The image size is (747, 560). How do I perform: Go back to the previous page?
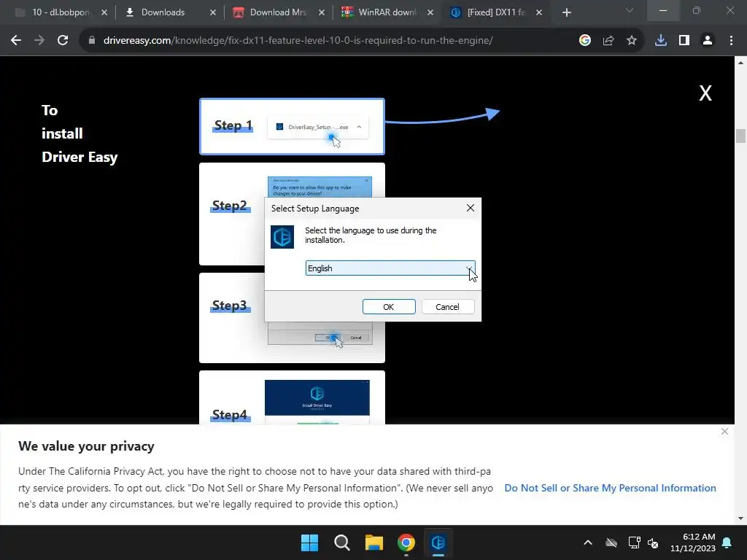pos(16,41)
